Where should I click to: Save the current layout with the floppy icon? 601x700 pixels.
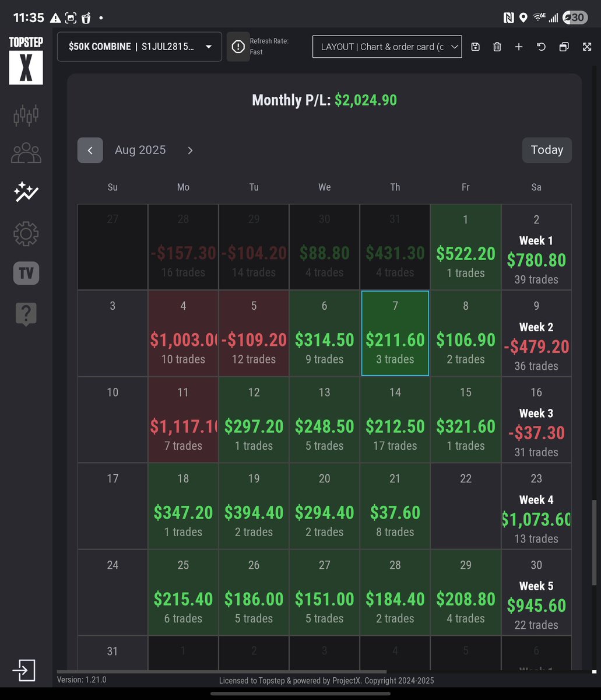(x=475, y=47)
